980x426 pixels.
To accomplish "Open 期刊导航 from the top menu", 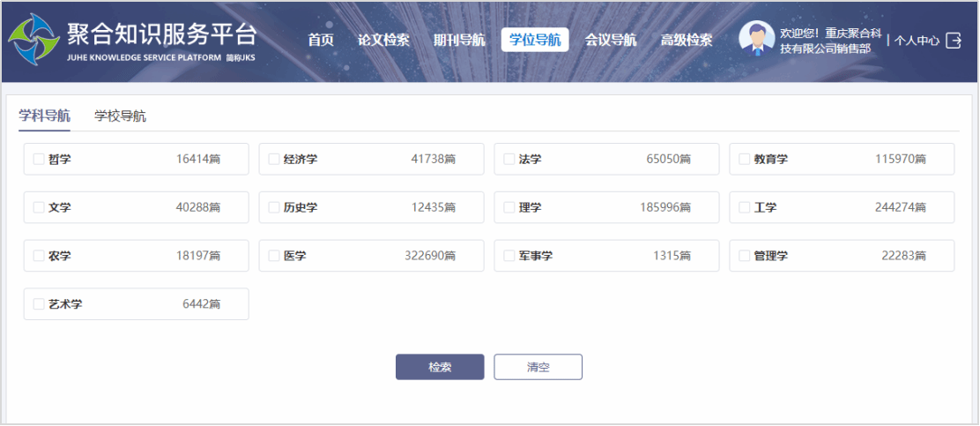I will (x=459, y=40).
